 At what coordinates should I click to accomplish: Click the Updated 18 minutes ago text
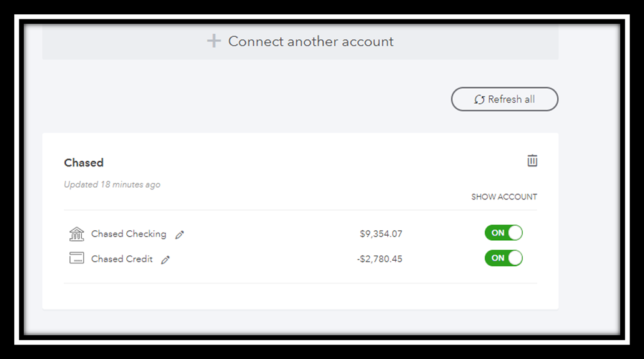tap(112, 185)
